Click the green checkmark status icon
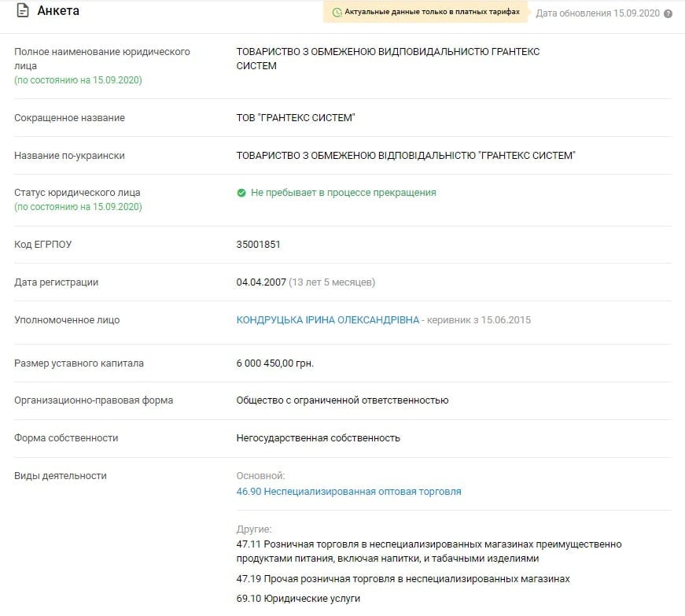Screen dimensions: 685x616 pos(241,193)
